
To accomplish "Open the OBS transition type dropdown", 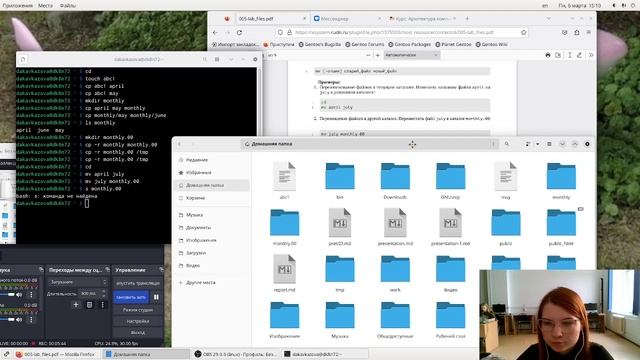I will pos(77,282).
